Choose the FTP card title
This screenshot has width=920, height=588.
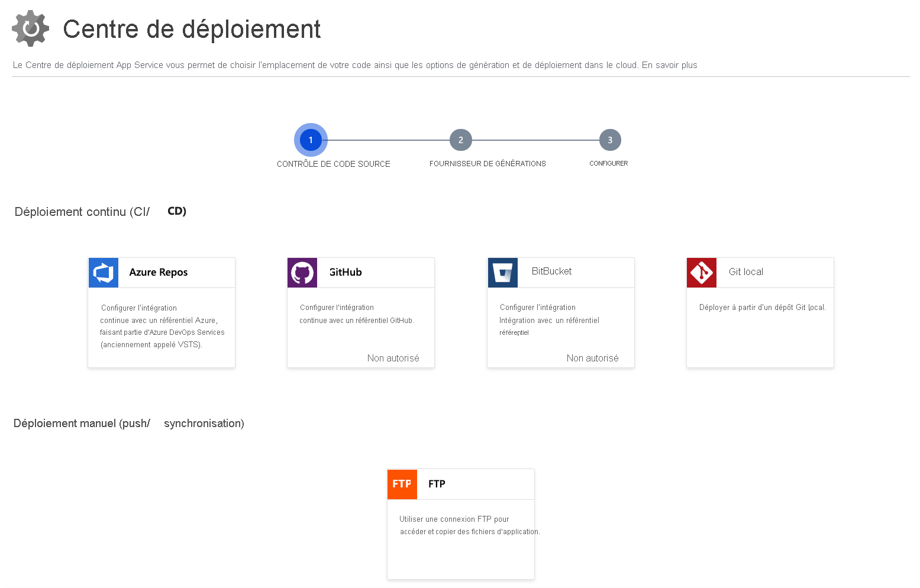[x=437, y=484]
